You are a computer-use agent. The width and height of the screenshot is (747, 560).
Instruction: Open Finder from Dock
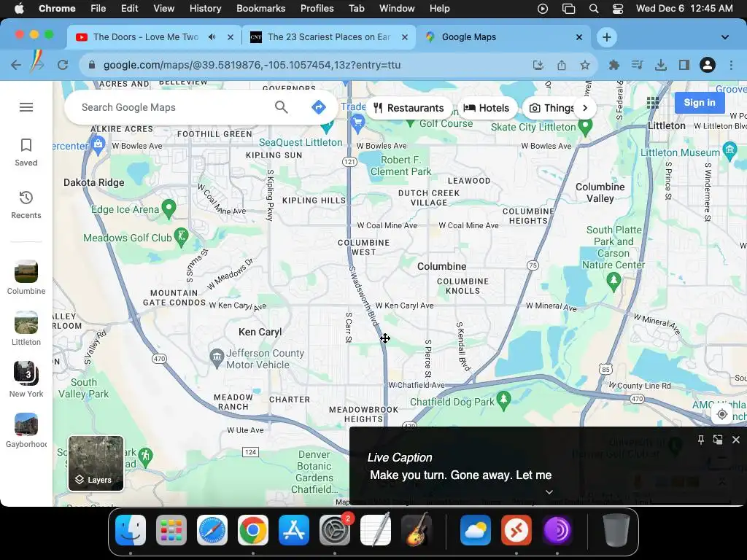pyautogui.click(x=130, y=530)
